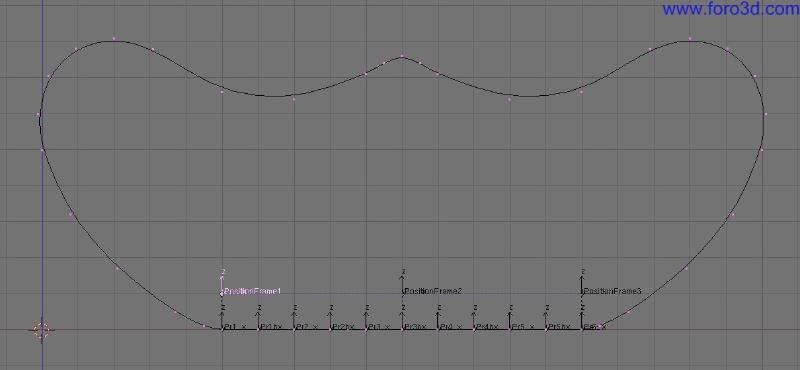Click the Pr5.hx empty label
This screenshot has width=800, height=370.
[559, 327]
